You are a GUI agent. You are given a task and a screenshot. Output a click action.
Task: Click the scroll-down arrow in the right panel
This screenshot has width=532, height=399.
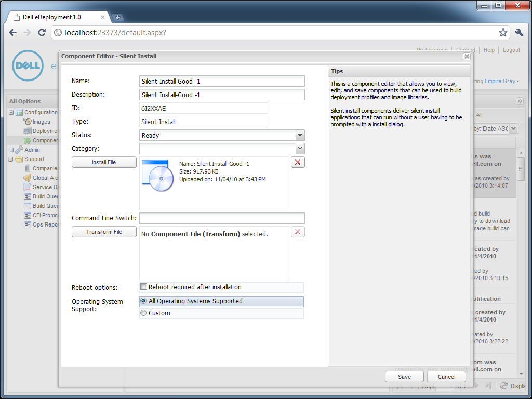pyautogui.click(x=521, y=374)
